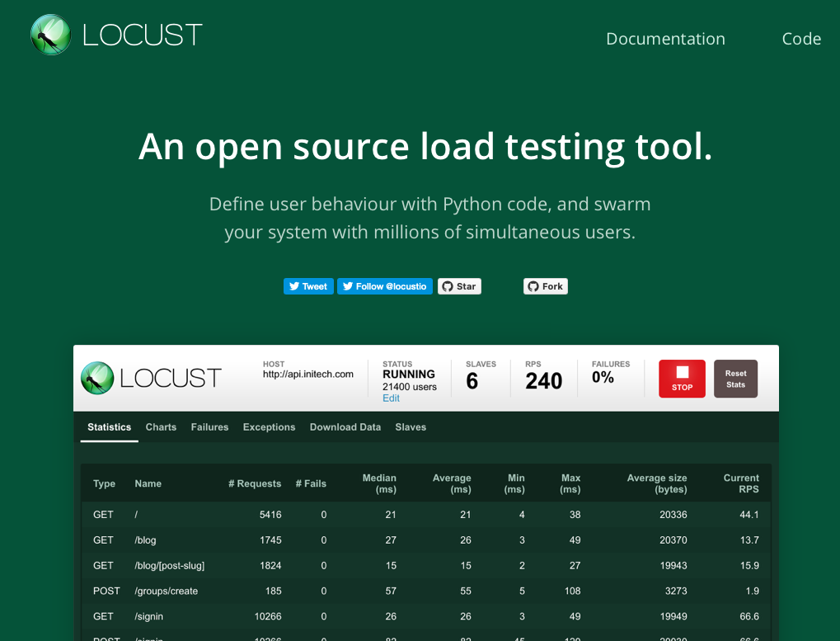Click the Locust logo inside the dashboard screenshot

(x=151, y=378)
